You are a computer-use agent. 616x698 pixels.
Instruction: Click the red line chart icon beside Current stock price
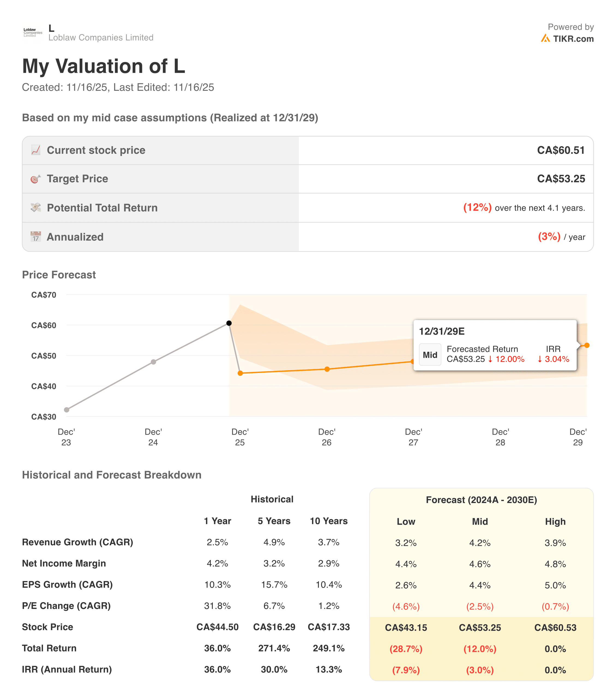tap(36, 150)
